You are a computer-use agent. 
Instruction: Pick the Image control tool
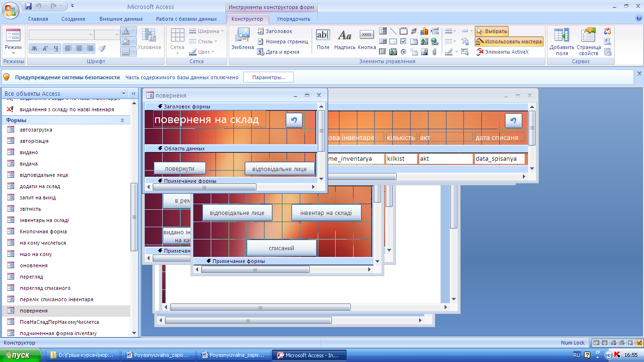(x=424, y=52)
